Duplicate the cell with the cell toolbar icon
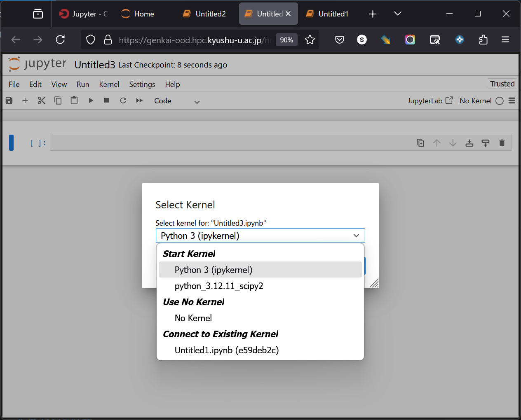Image resolution: width=521 pixels, height=420 pixels. pos(420,143)
